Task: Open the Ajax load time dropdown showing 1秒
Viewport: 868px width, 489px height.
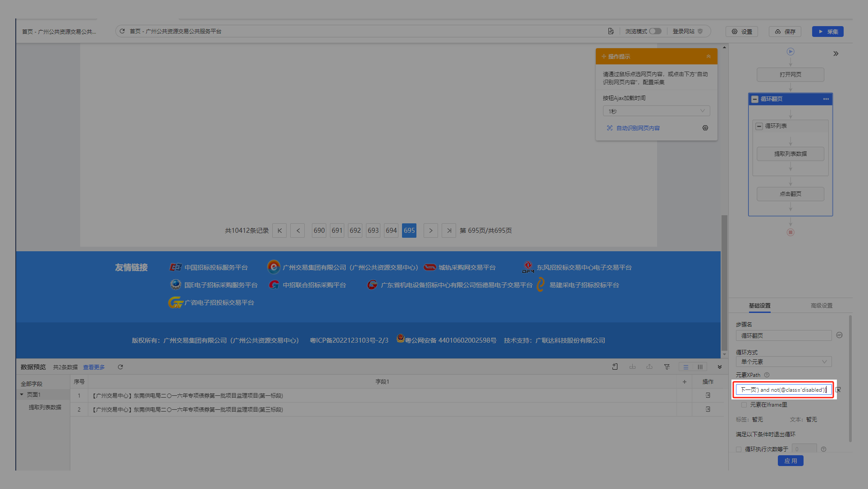Action: [x=656, y=111]
